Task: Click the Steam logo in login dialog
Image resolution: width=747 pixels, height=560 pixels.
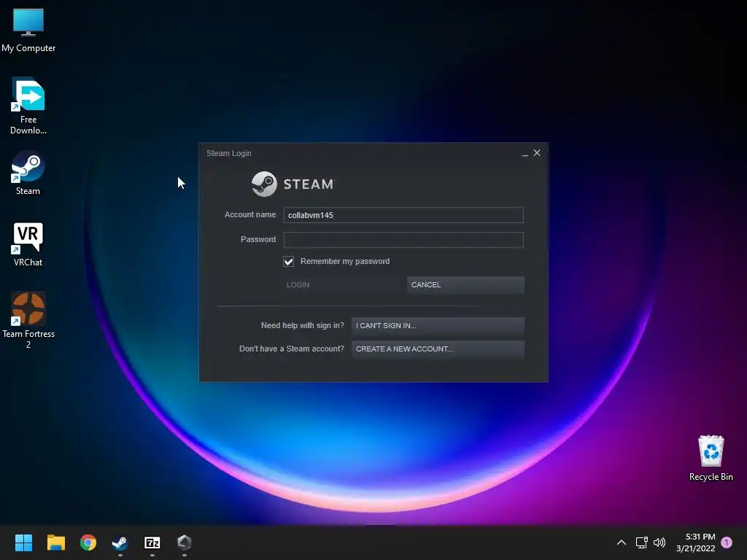Action: click(293, 184)
